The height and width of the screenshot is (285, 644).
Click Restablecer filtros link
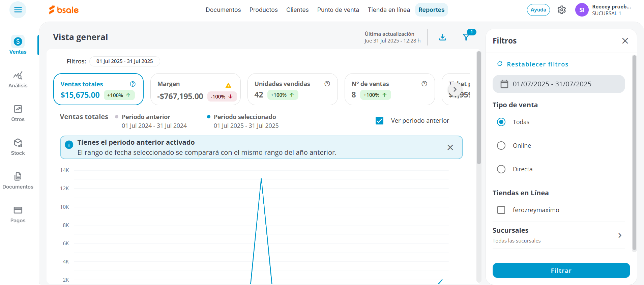pos(537,64)
